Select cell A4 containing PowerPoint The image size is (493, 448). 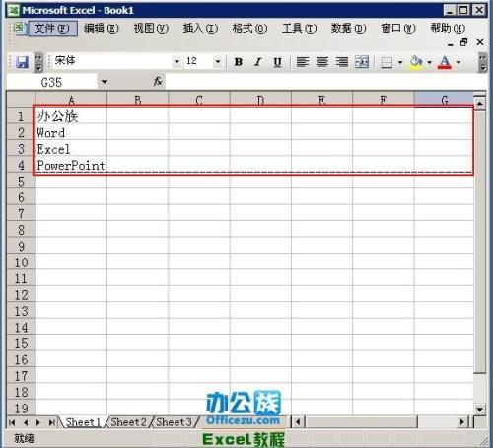coord(71,165)
